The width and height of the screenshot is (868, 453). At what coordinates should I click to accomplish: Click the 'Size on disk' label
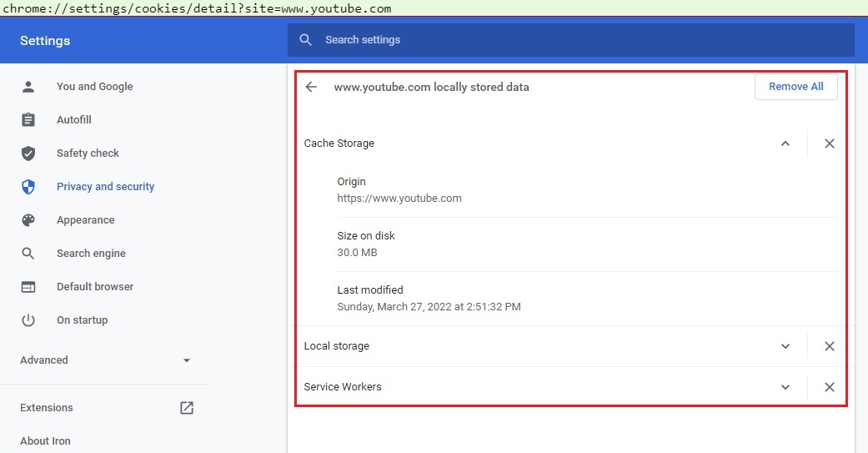click(x=366, y=236)
